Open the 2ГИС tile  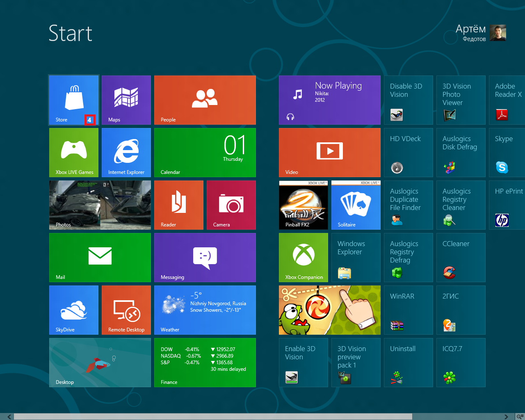coord(461,310)
